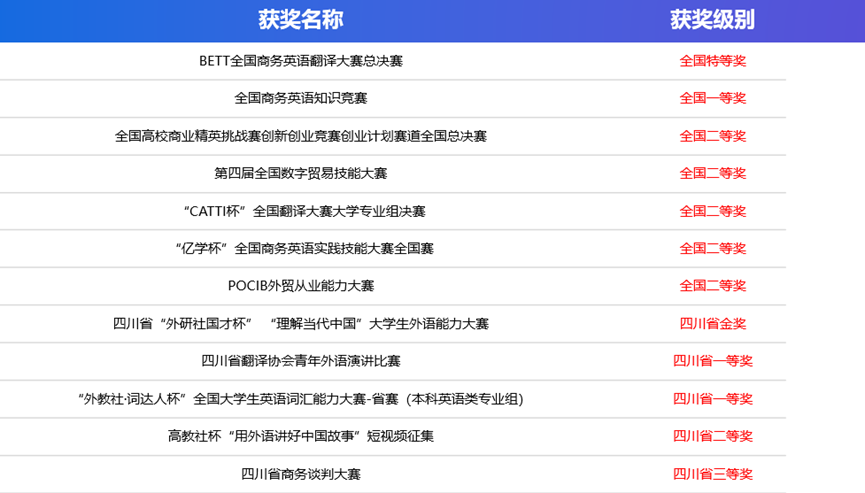Click 全国二等奖 in the 亿学杯 row

click(x=712, y=249)
